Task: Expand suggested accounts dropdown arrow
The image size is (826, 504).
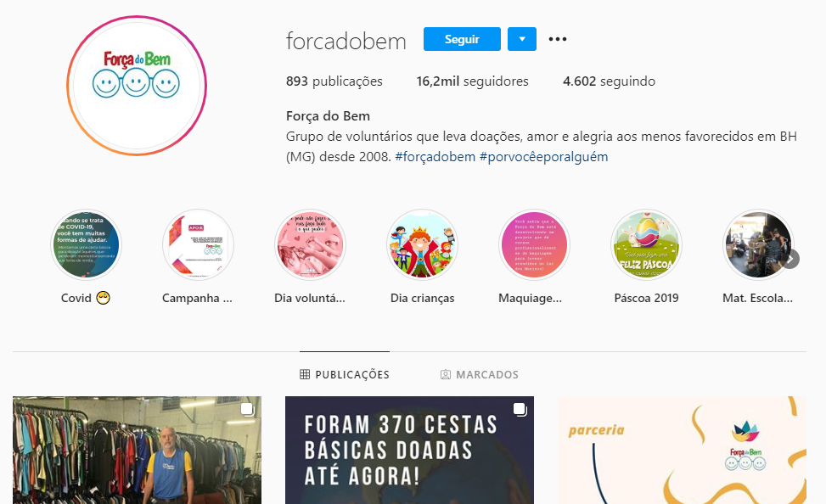Action: [522, 39]
